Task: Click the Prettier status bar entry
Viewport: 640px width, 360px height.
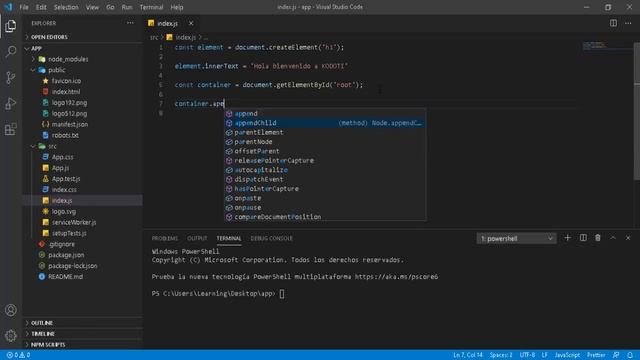Action: point(596,355)
